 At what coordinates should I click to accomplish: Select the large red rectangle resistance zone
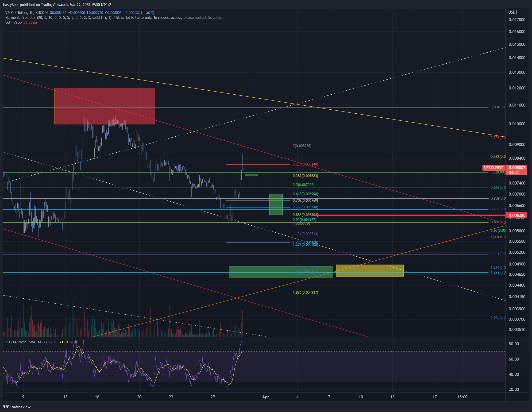(104, 106)
